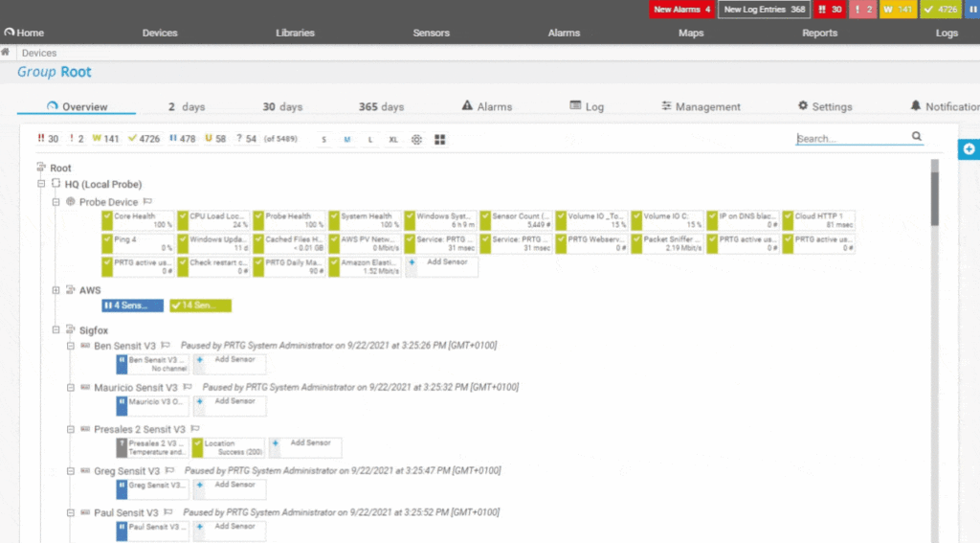This screenshot has height=543, width=980.
Task: Click the blue plus add button on right edge
Action: click(969, 148)
